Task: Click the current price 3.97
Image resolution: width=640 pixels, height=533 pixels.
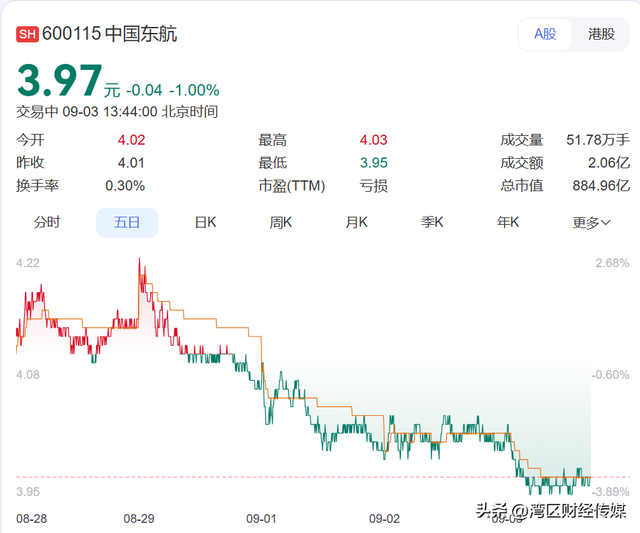Action: coord(60,81)
